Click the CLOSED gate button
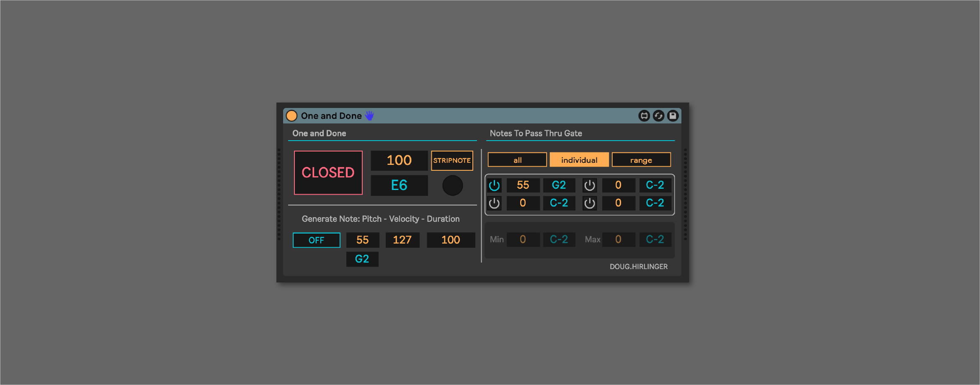Image resolution: width=980 pixels, height=385 pixels. coord(328,173)
